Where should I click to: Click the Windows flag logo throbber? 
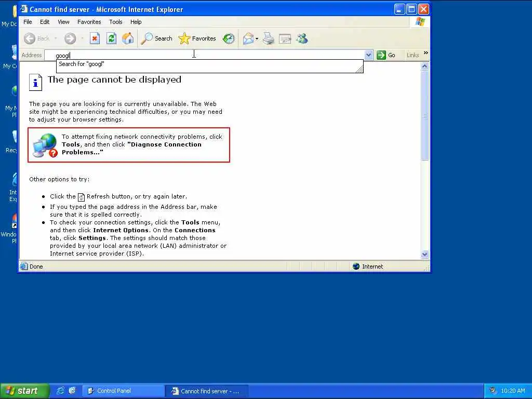click(420, 22)
